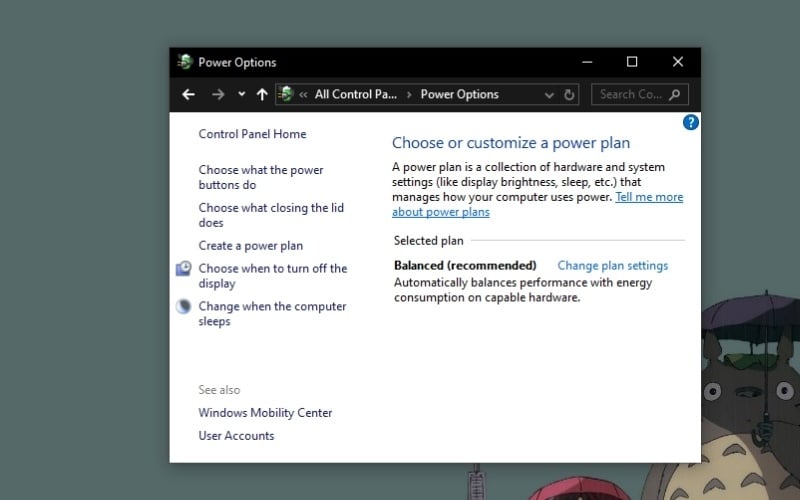This screenshot has width=800, height=500.
Task: Click inside the Search Control Panel field
Action: click(630, 95)
